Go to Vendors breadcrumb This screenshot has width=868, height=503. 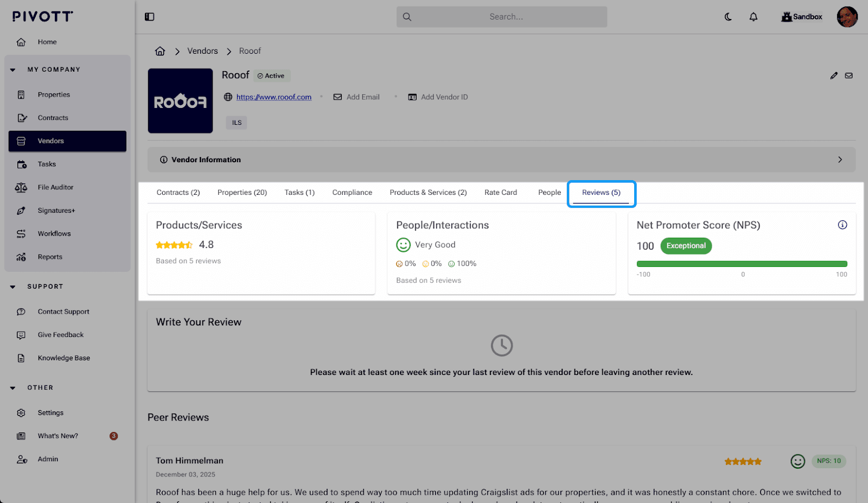point(202,51)
